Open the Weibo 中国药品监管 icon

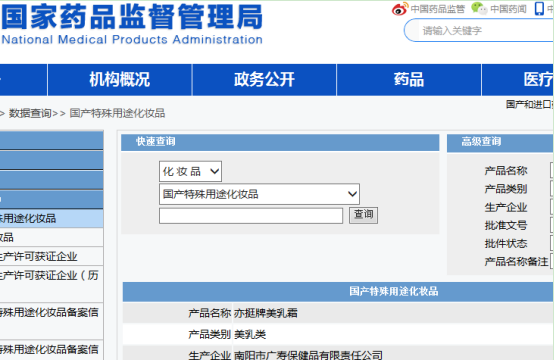pos(400,9)
